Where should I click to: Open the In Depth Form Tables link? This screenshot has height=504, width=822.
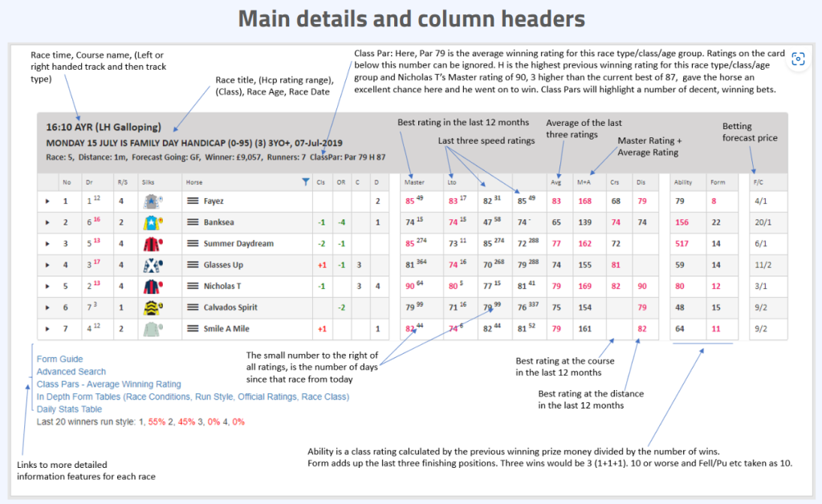tap(193, 396)
